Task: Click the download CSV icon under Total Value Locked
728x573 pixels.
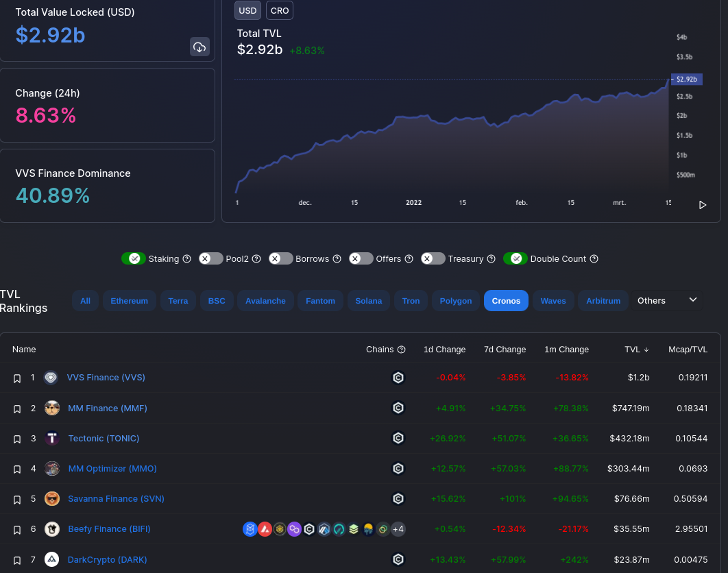Action: [x=199, y=47]
